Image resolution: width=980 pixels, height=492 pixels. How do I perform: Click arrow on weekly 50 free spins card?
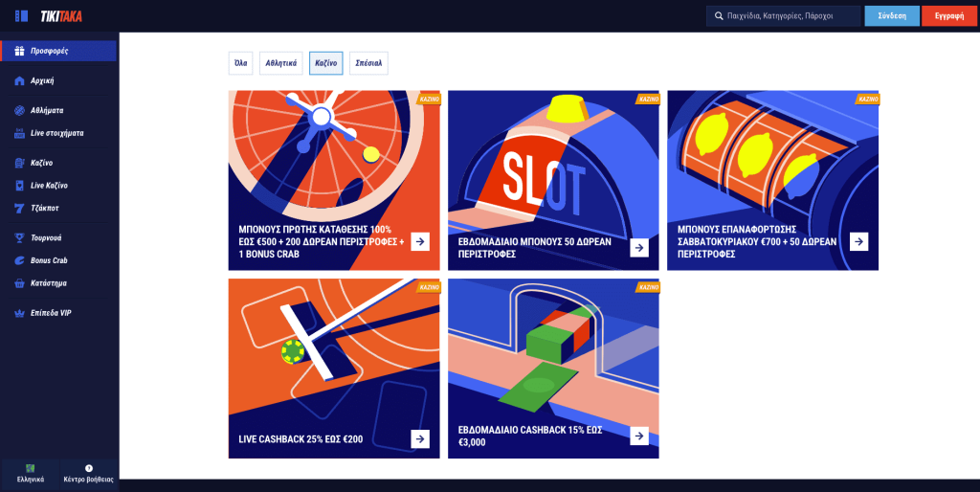click(x=638, y=248)
